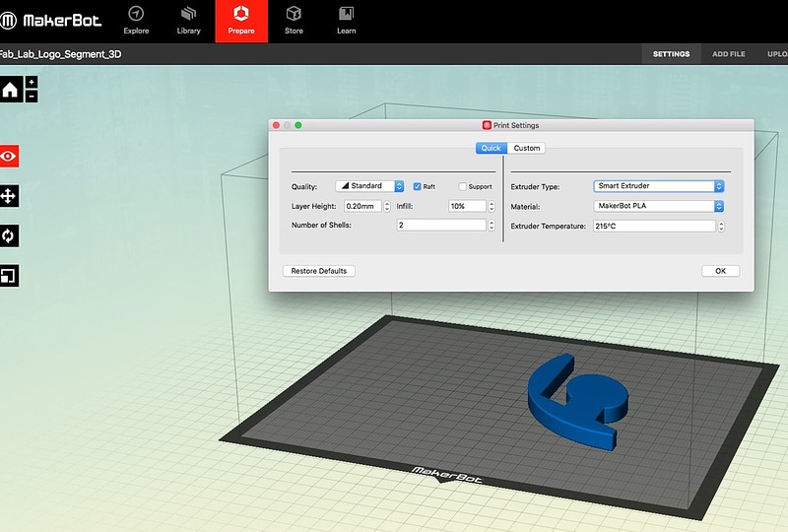Open the Learn section
Image resolution: width=788 pixels, height=532 pixels.
pyautogui.click(x=347, y=21)
